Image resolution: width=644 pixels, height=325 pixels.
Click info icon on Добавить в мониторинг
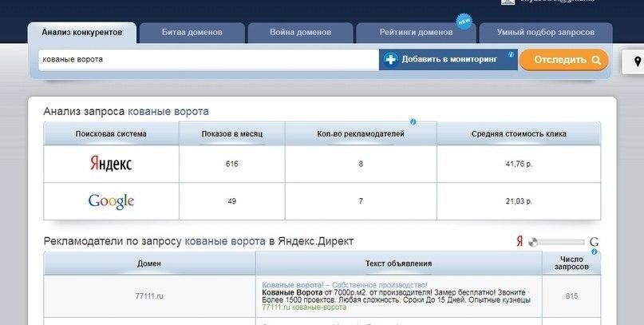pyautogui.click(x=511, y=54)
